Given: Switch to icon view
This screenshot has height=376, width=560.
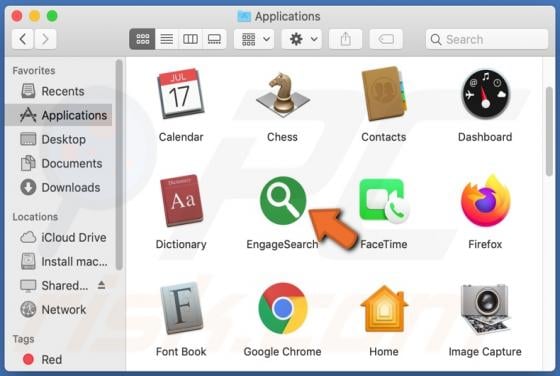Looking at the screenshot, I should click(x=142, y=39).
